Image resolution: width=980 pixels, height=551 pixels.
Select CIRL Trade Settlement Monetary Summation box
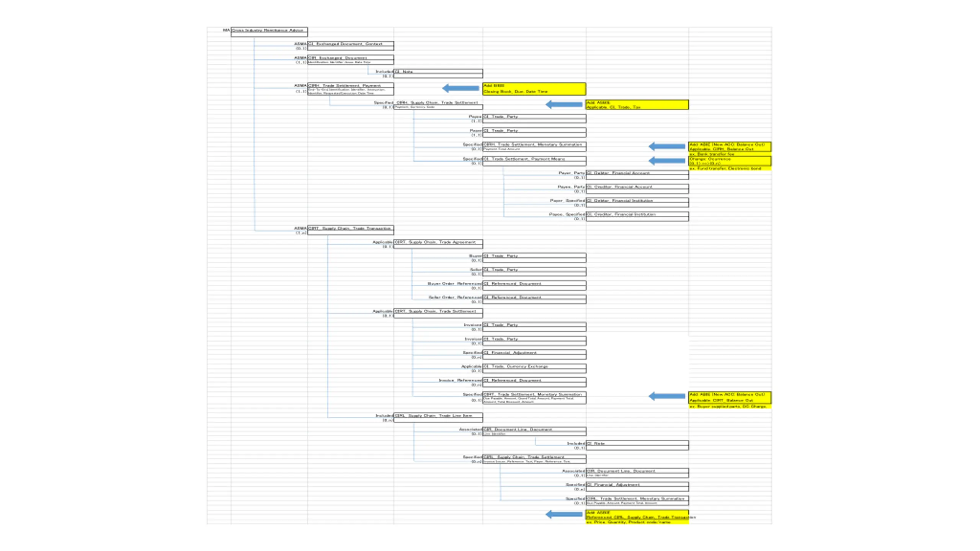[x=637, y=500]
